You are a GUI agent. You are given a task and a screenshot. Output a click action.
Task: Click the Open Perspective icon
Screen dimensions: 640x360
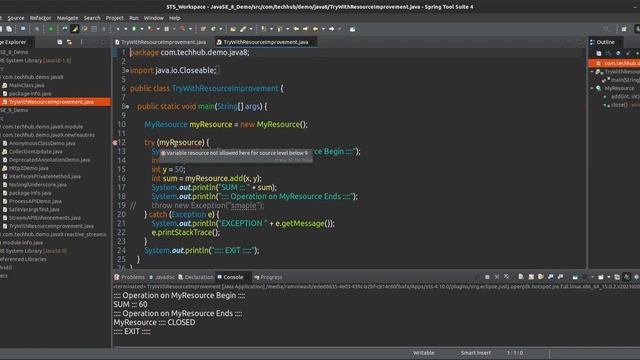coord(624,29)
